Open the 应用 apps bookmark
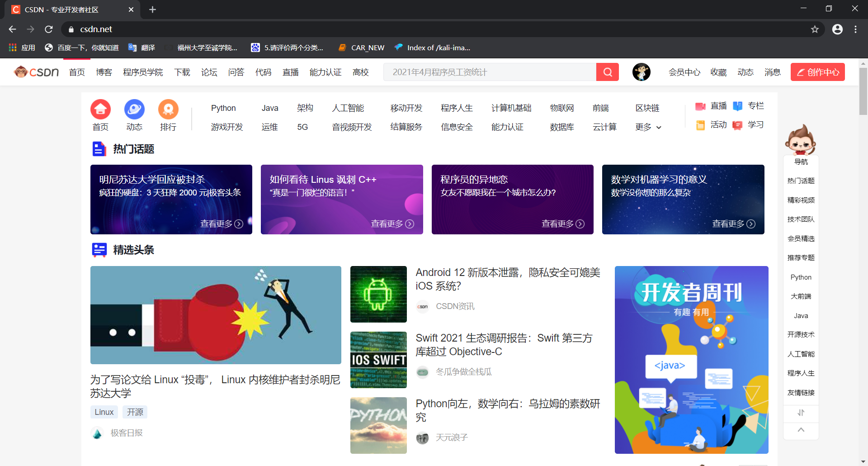 [22, 48]
